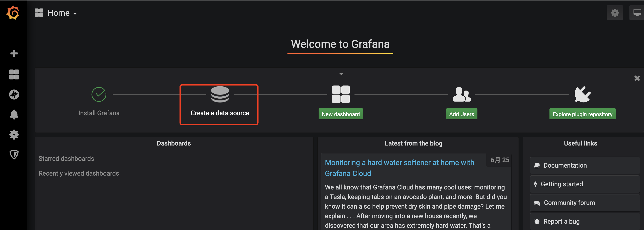The image size is (644, 230).
Task: Click the bug icon beside Report a bug
Action: click(x=537, y=222)
